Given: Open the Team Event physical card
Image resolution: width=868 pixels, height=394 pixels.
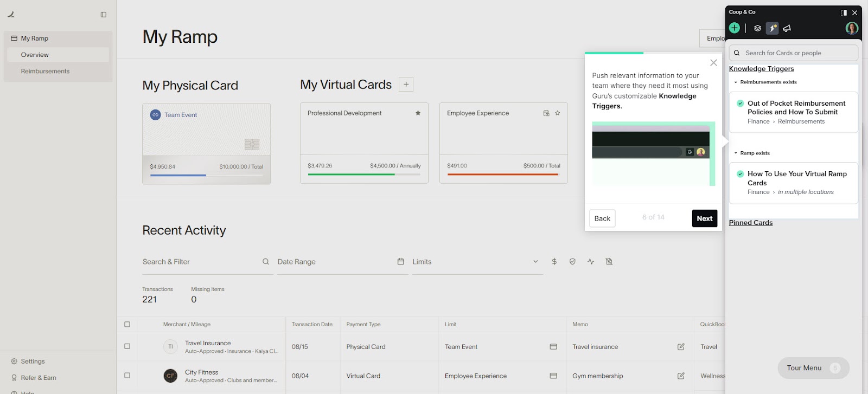Looking at the screenshot, I should point(206,144).
